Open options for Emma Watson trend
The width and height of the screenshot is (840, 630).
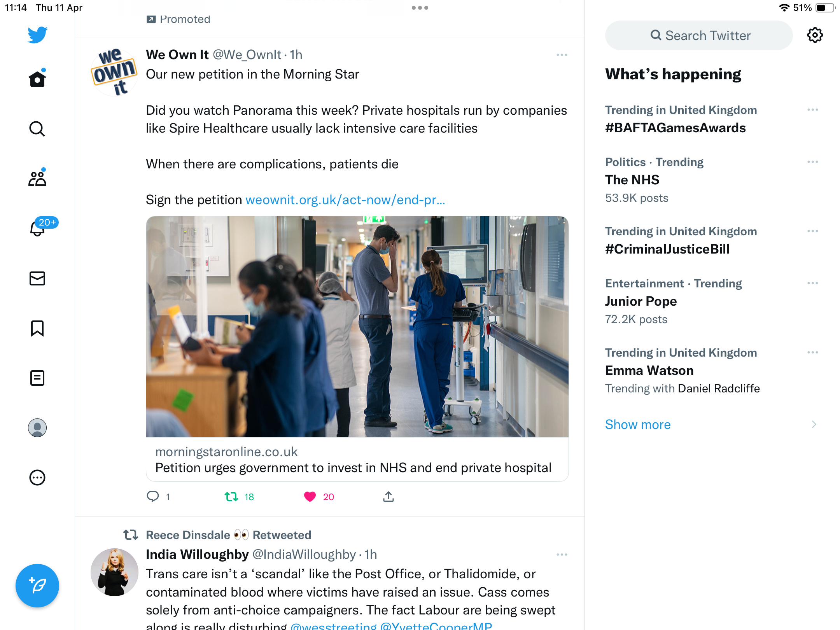point(813,352)
